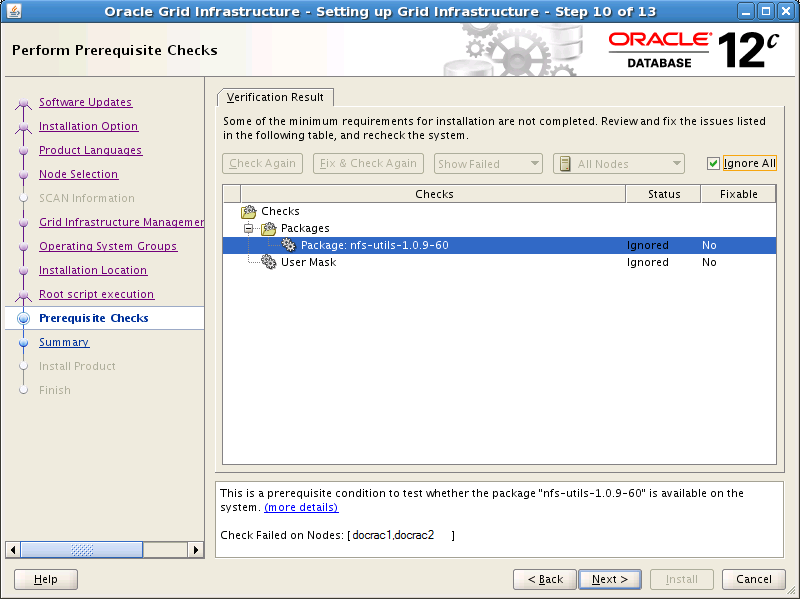The image size is (800, 599).
Task: Click the Prerequisite Checks step bullet icon
Action: click(24, 319)
